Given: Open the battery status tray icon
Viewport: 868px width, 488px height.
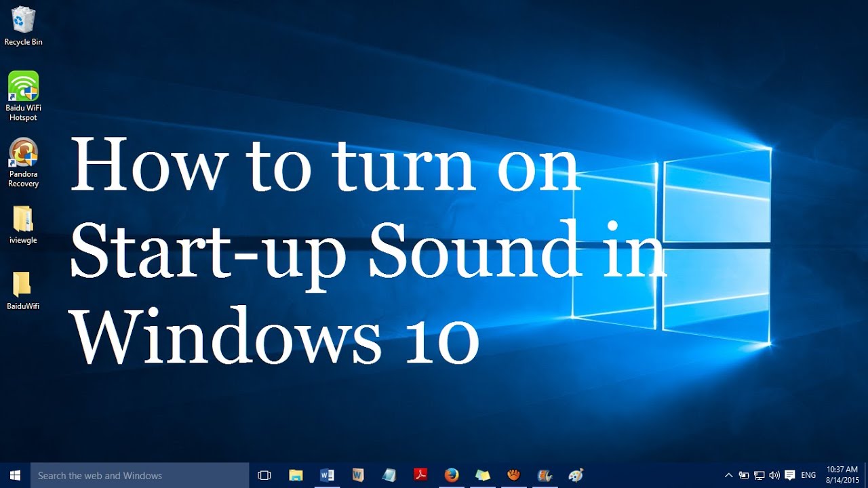Looking at the screenshot, I should pyautogui.click(x=744, y=475).
